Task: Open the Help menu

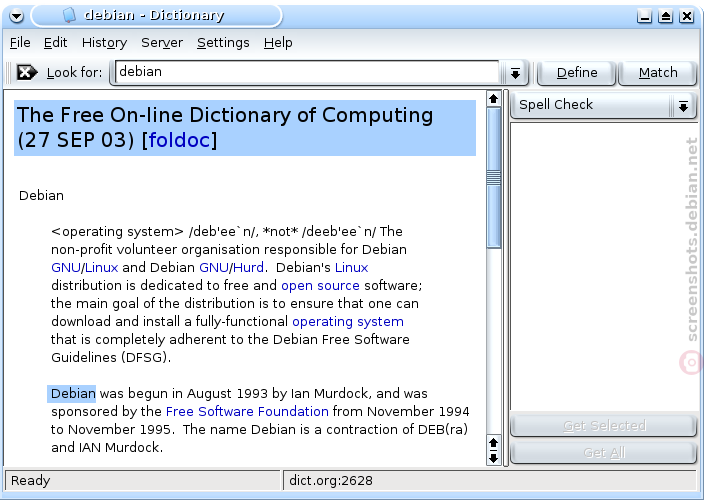Action: (x=278, y=43)
